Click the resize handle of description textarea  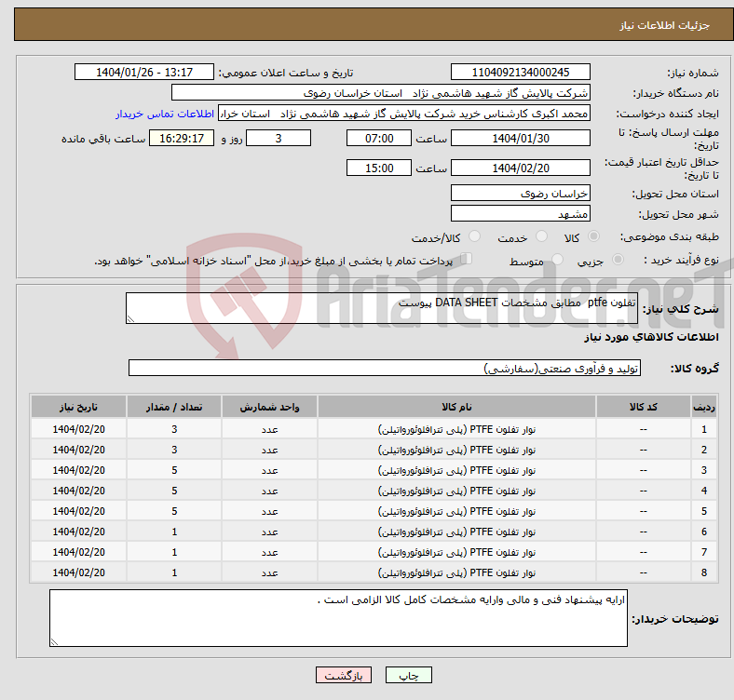point(130,318)
